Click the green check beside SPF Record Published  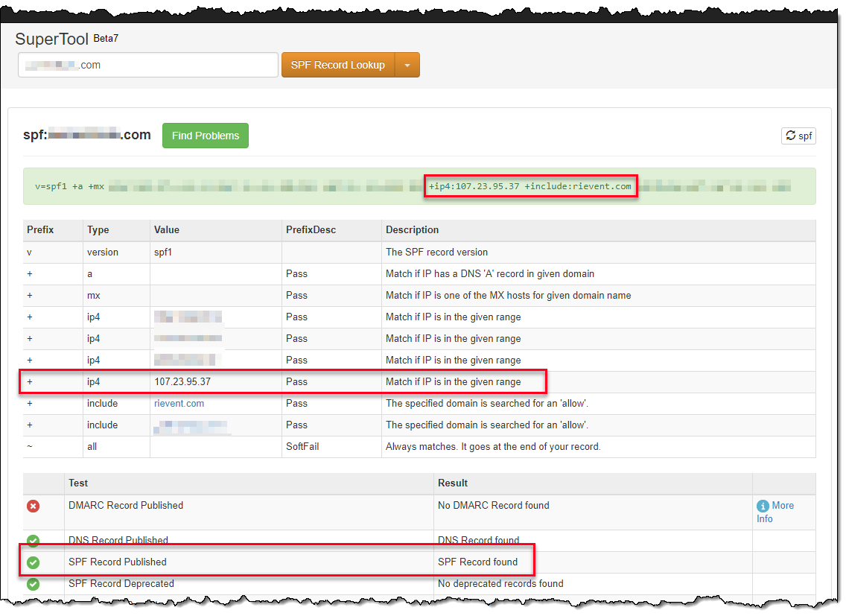[33, 562]
